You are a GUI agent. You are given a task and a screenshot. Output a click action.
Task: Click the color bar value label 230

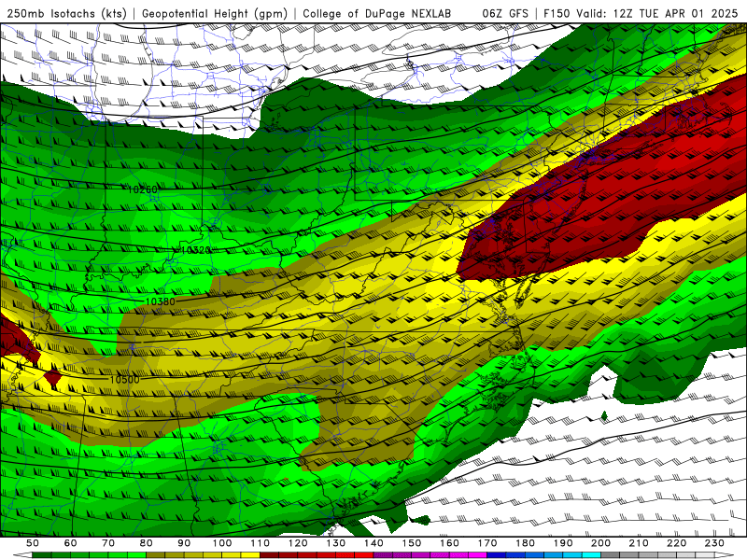714,543
